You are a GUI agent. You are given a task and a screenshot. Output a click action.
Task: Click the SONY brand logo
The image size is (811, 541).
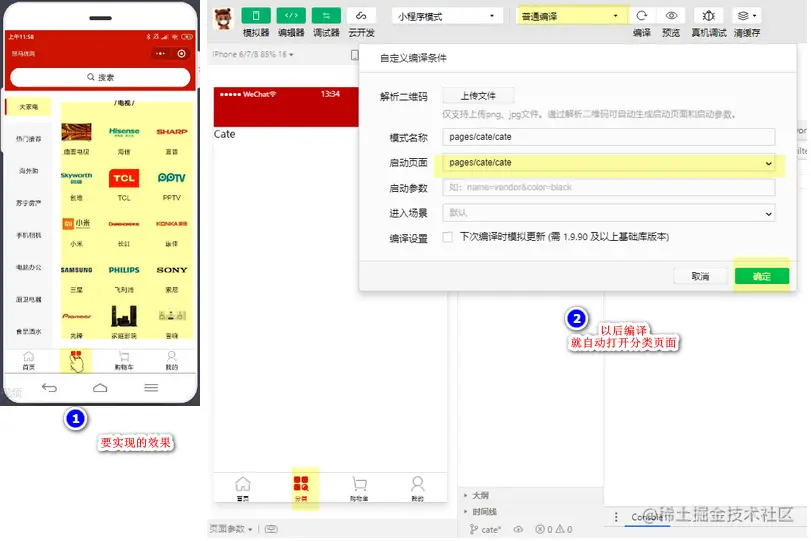coord(172,270)
